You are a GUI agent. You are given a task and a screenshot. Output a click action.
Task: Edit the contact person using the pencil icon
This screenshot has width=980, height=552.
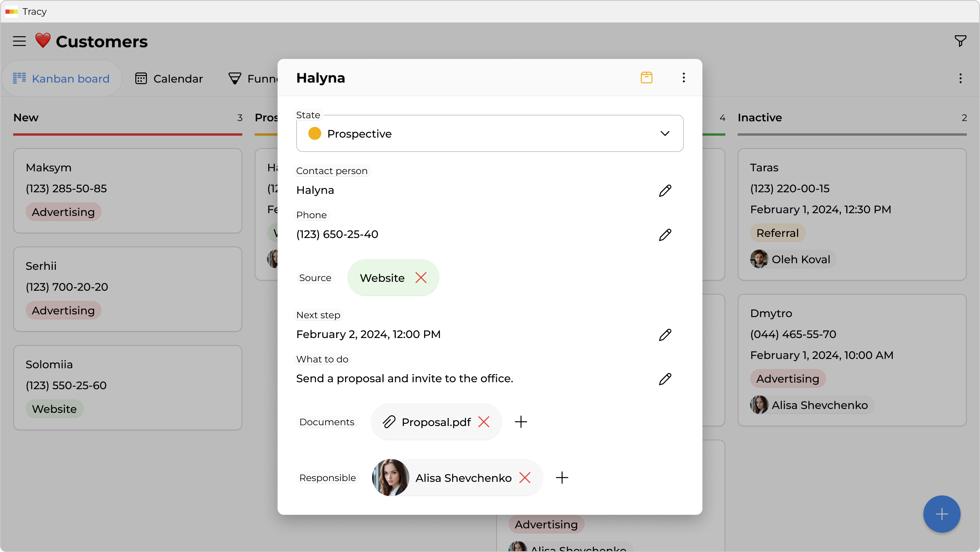pyautogui.click(x=665, y=190)
